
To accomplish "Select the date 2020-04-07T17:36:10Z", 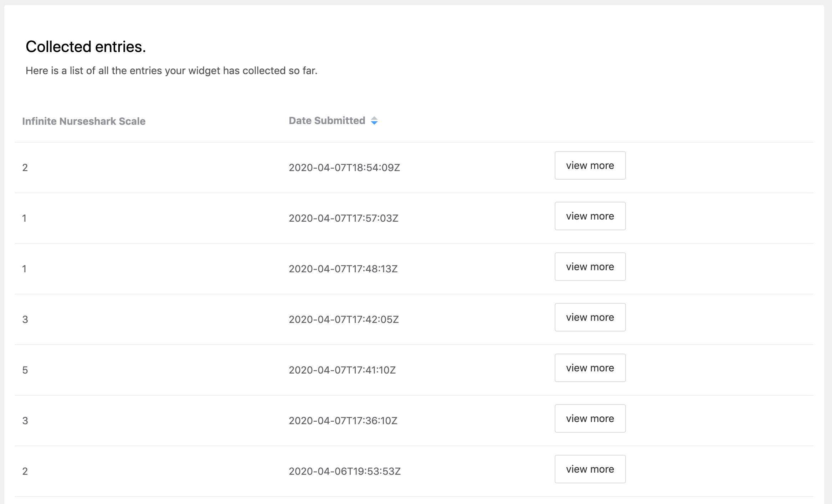I will (x=343, y=421).
